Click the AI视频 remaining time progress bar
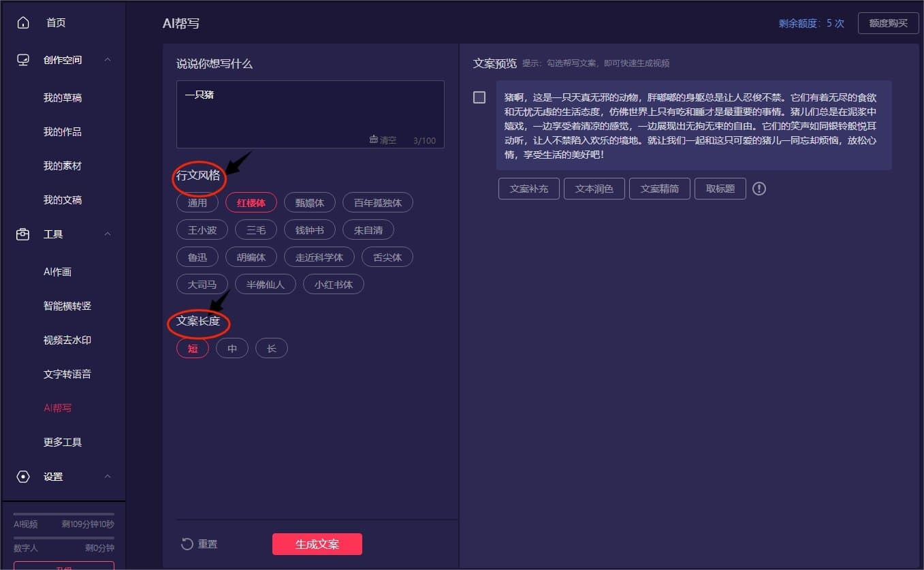This screenshot has height=570, width=924. pyautogui.click(x=64, y=514)
